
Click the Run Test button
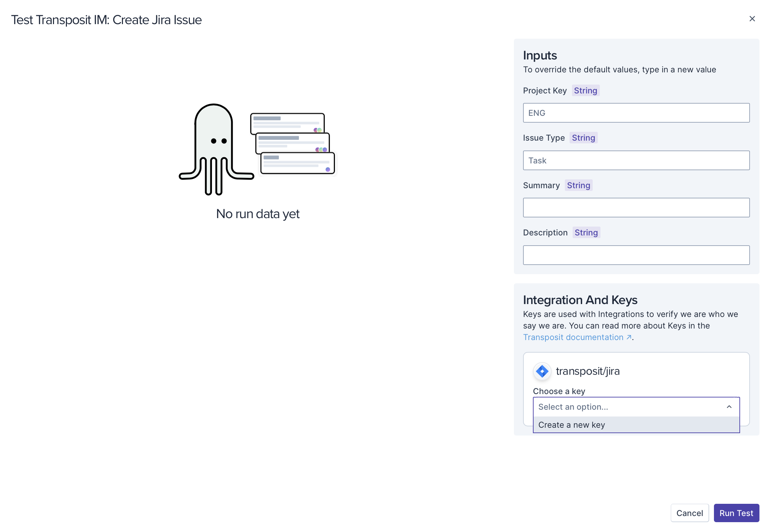click(736, 513)
